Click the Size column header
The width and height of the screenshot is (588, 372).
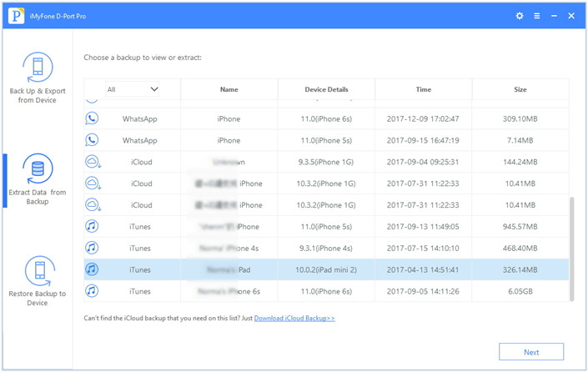point(520,89)
